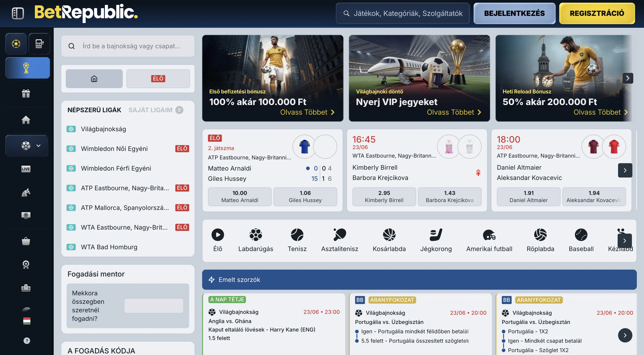Choose the Röplabda sport icon
Screen dimensions: 644x355
click(540, 235)
